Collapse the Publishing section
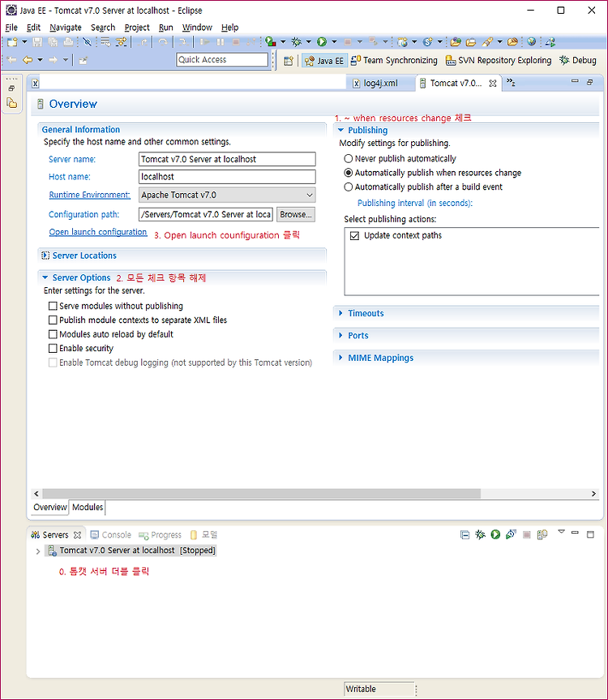 tap(340, 131)
